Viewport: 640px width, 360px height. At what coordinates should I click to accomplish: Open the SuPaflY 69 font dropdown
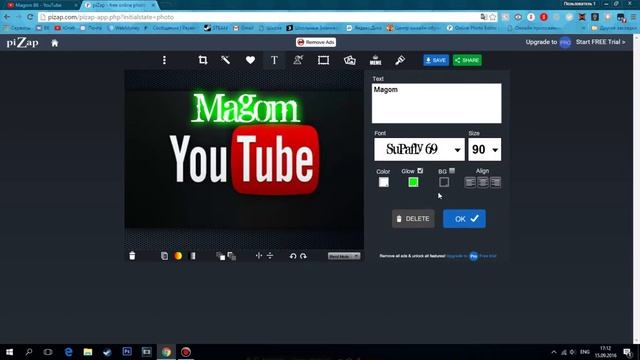tap(419, 149)
